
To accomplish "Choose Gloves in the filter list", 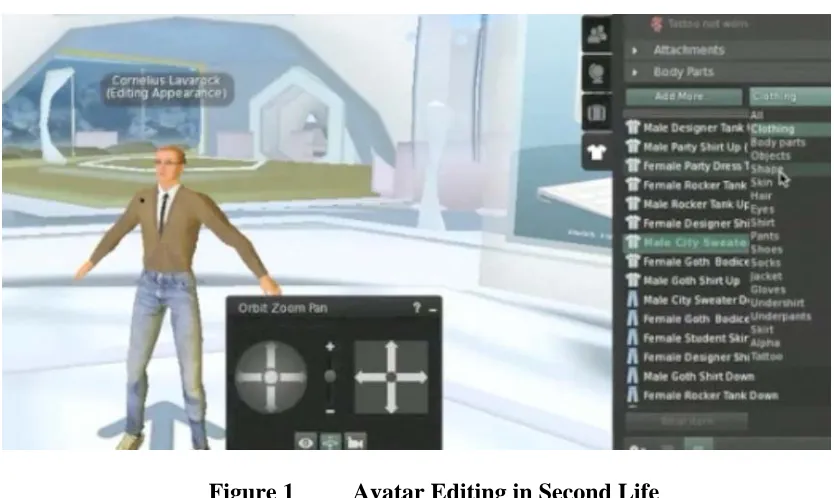I will point(768,289).
